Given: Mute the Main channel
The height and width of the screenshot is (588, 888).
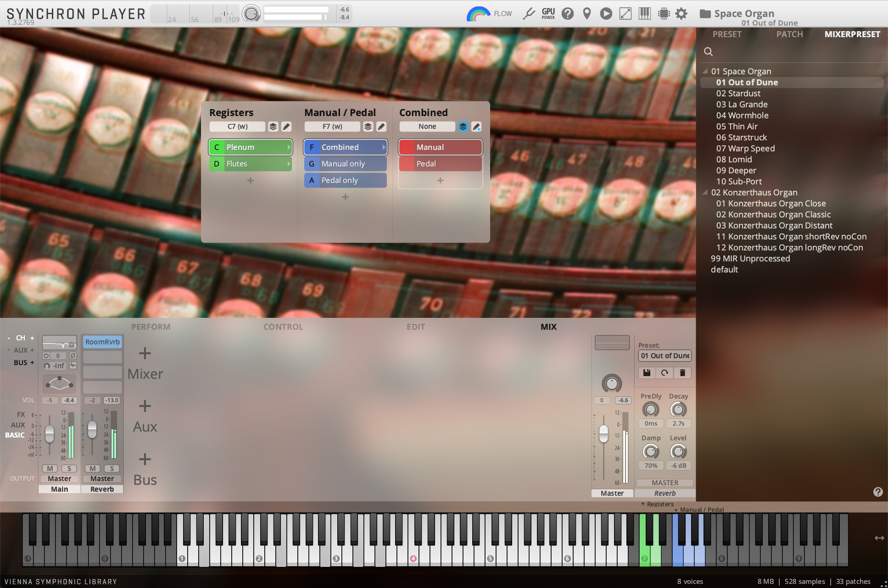Looking at the screenshot, I should [x=50, y=468].
